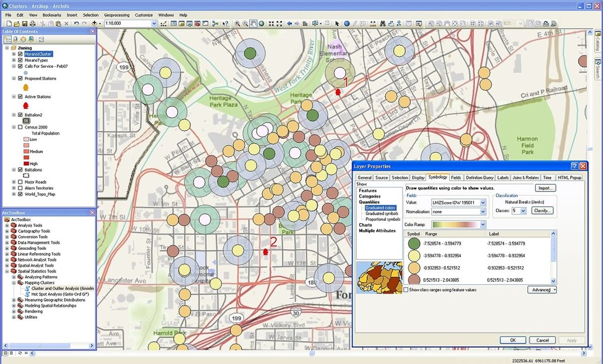Open the Customize menu
Screen dimensions: 603x364
click(x=144, y=15)
